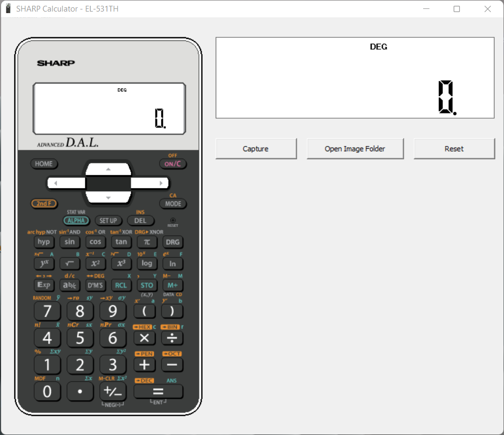This screenshot has width=504, height=435.
Task: Click the calculator app icon in title bar
Action: pyautogui.click(x=8, y=9)
